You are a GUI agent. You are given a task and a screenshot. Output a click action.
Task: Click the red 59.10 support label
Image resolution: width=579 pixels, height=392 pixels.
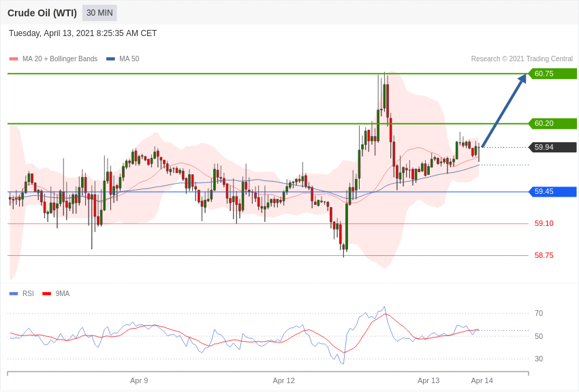(x=544, y=223)
